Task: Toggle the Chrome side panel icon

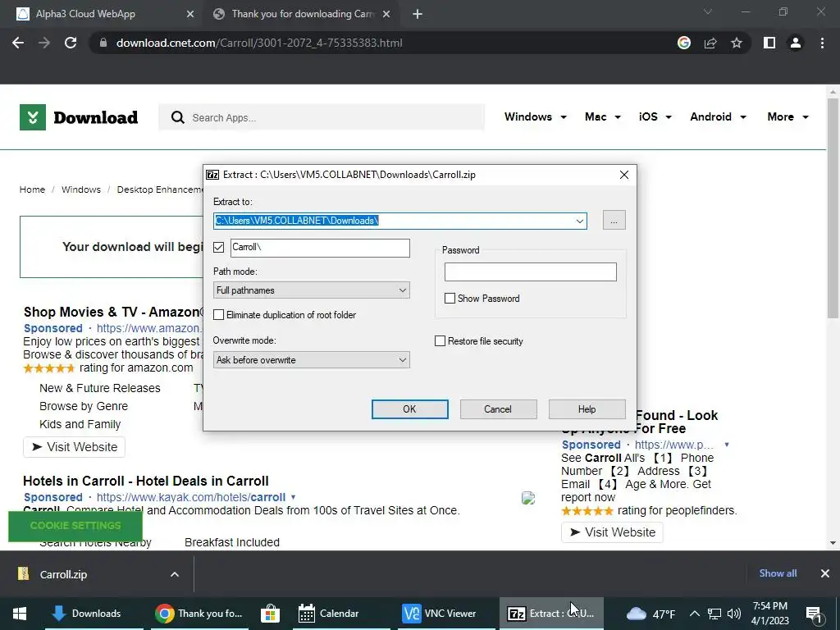Action: click(x=769, y=43)
